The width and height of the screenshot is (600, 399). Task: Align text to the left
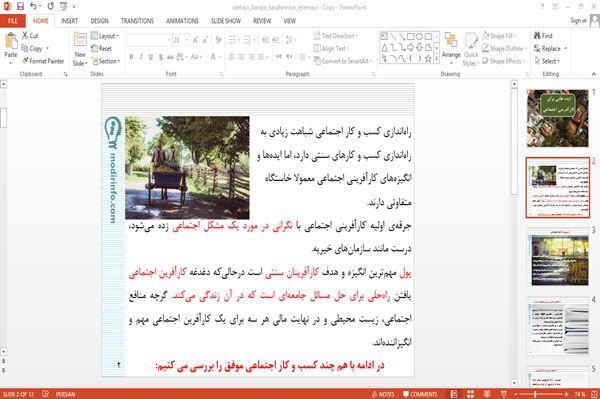point(232,57)
